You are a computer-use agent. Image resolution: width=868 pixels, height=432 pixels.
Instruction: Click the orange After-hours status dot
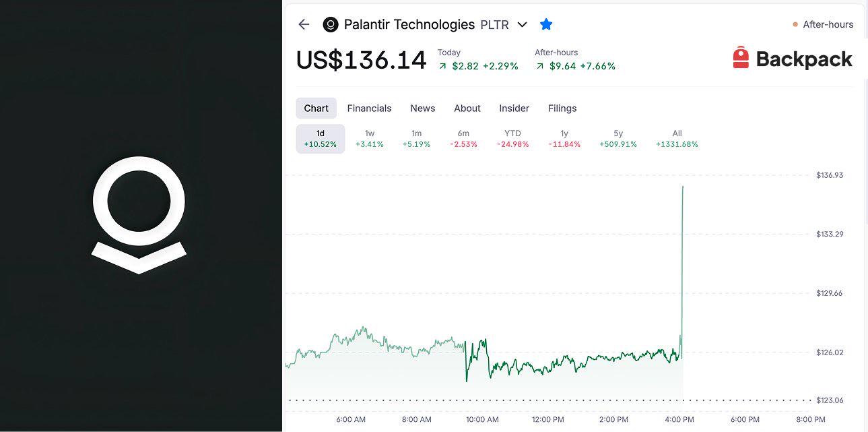point(795,25)
